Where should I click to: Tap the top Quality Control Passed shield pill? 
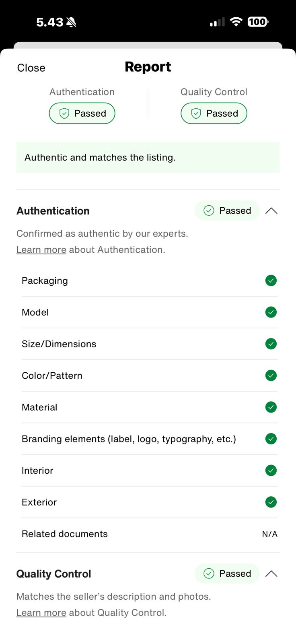[214, 114]
